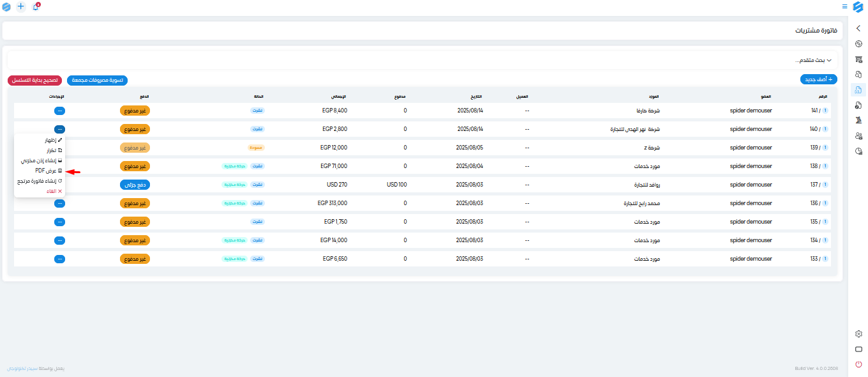This screenshot has height=377, width=868.
Task: Click the التاريخ column header
Action: (x=476, y=96)
